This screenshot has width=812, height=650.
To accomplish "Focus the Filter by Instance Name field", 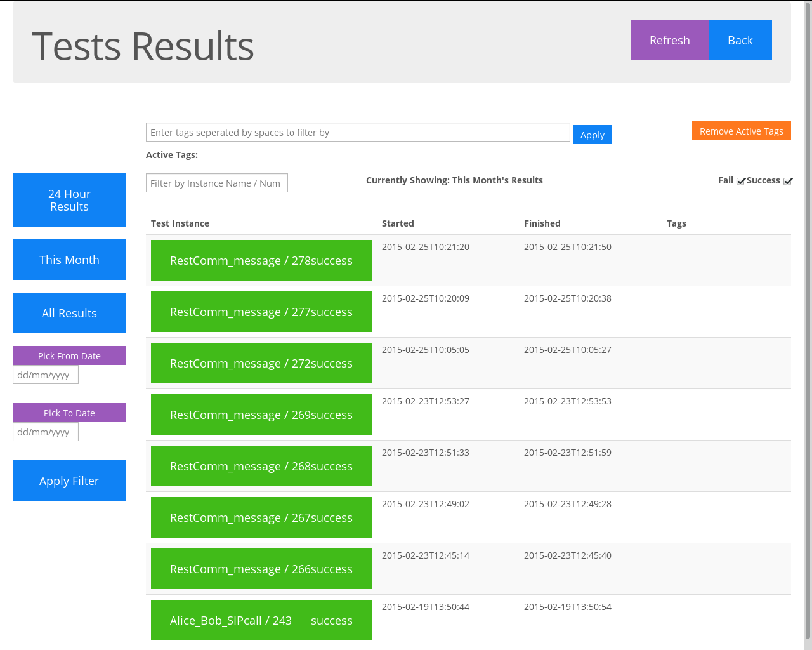I will coord(217,183).
